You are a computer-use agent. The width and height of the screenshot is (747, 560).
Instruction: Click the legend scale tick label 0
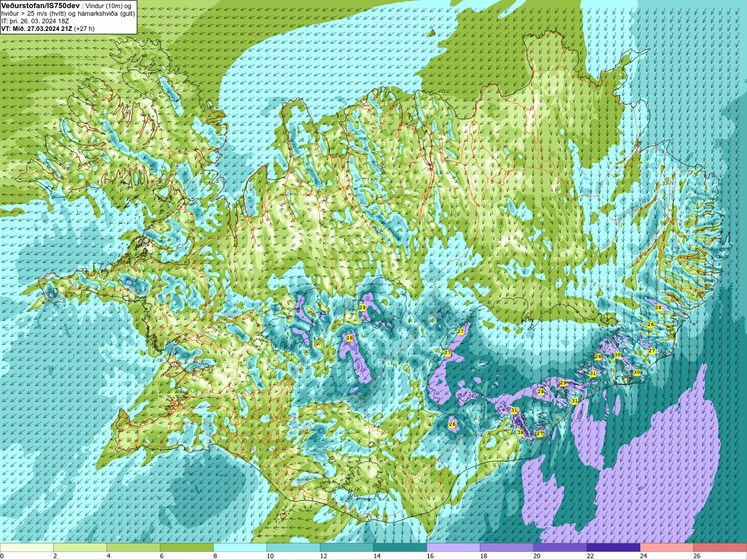tap(2, 556)
